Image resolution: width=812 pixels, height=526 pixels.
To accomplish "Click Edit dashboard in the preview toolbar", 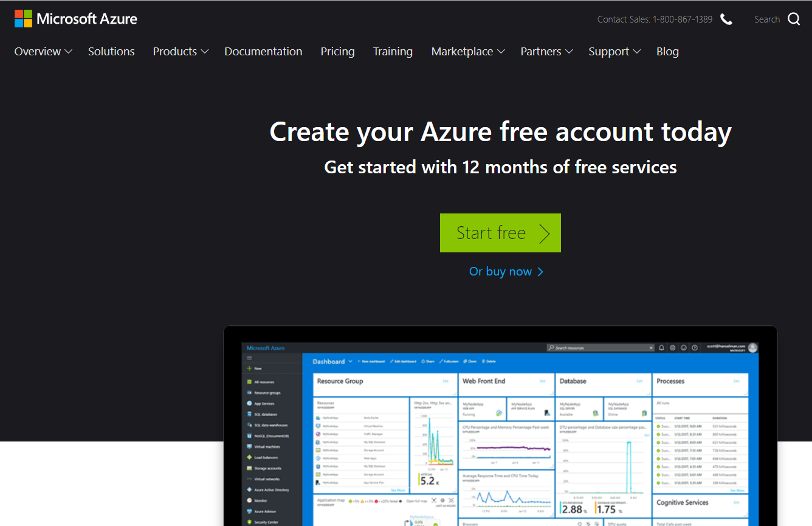I will [x=403, y=361].
